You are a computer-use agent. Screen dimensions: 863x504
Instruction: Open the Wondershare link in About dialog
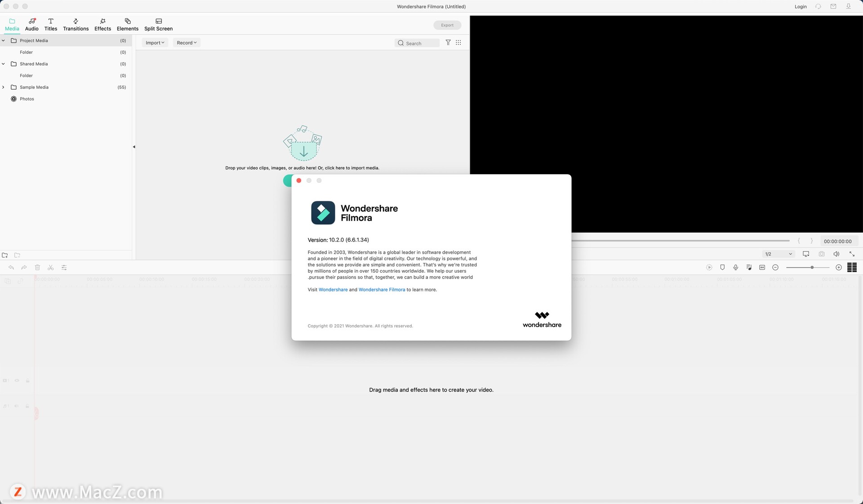tap(333, 290)
